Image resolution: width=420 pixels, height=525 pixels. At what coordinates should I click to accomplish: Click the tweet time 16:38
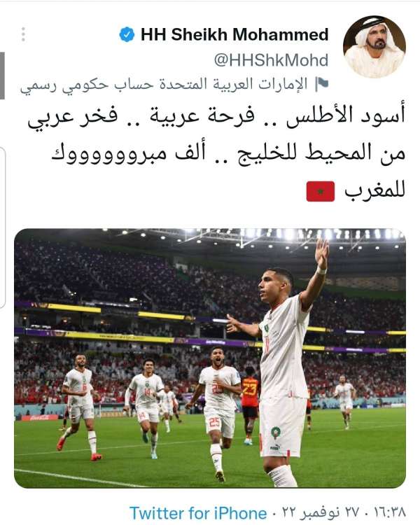[390, 512]
